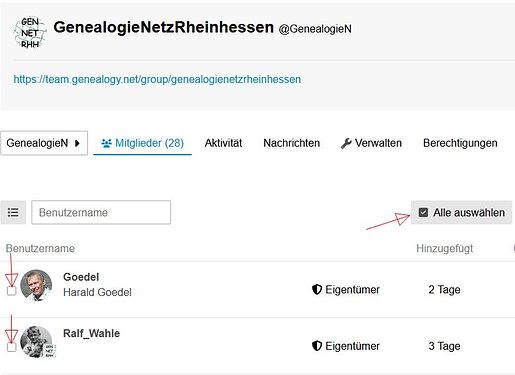
Task: Open Harald Goedel's avatar photo
Action: click(36, 285)
